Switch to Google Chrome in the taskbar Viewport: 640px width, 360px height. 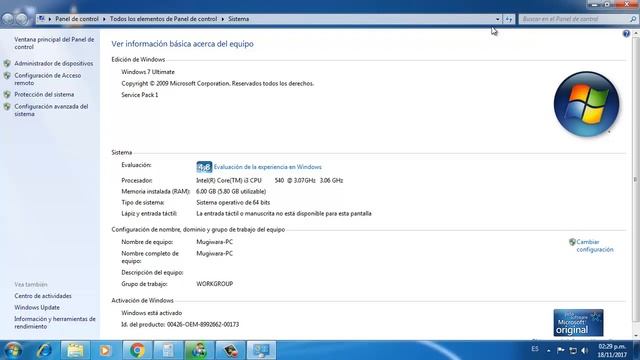pyautogui.click(x=137, y=350)
